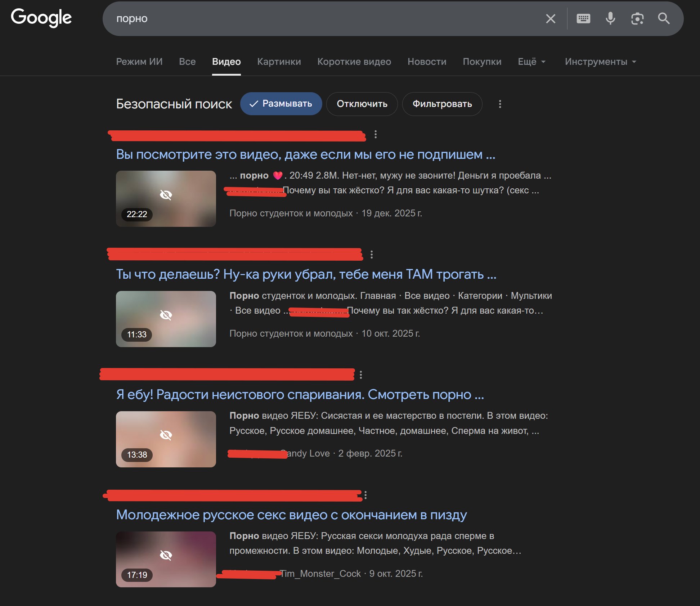This screenshot has width=700, height=606.
Task: Start voice search with microphone icon
Action: coord(610,18)
